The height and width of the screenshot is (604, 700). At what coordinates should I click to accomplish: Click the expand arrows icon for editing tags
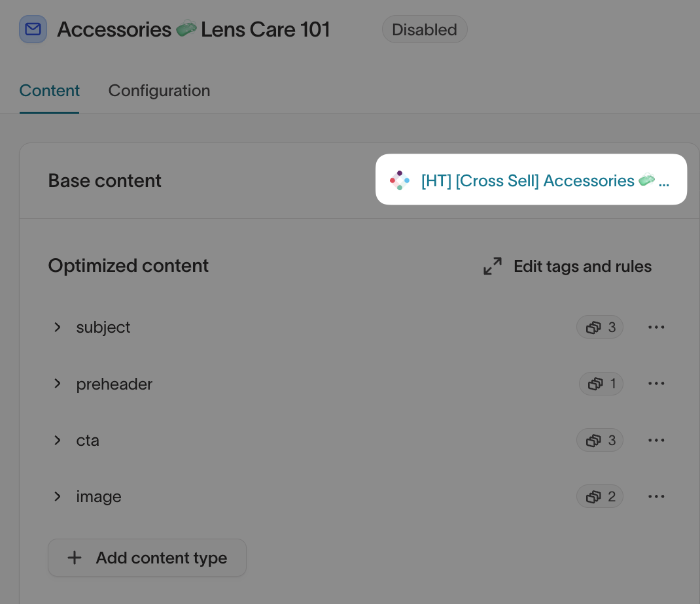493,266
